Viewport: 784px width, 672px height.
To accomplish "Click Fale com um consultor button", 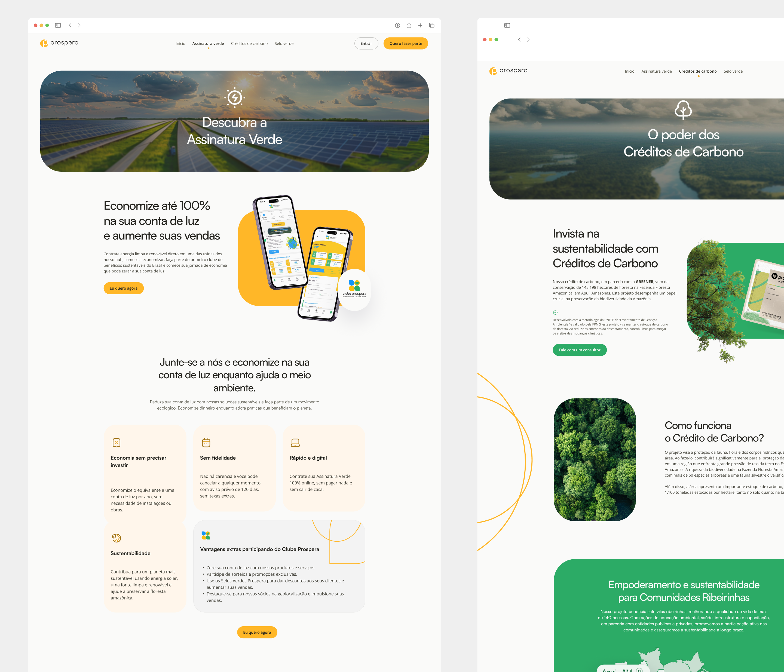I will pyautogui.click(x=580, y=350).
